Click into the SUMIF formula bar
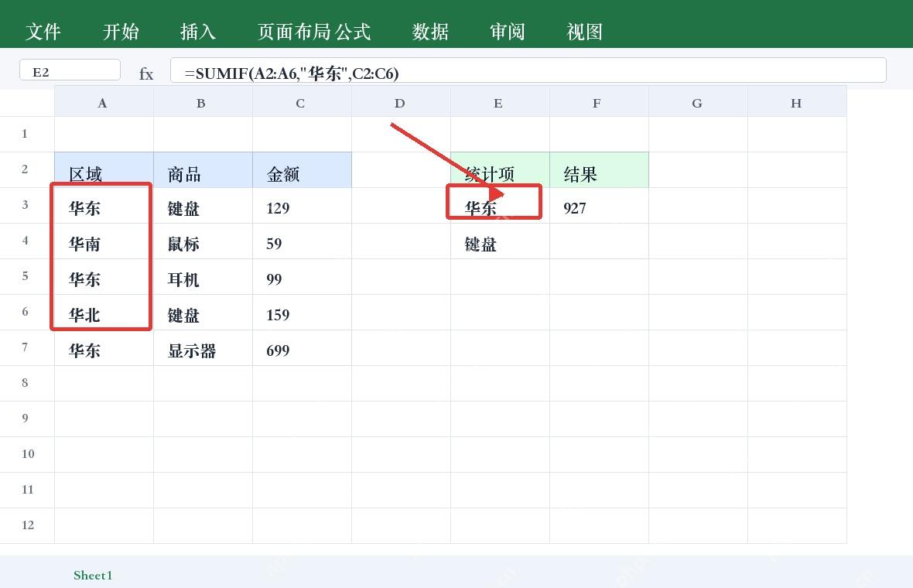Viewport: 913px width, 588px height. click(x=528, y=70)
